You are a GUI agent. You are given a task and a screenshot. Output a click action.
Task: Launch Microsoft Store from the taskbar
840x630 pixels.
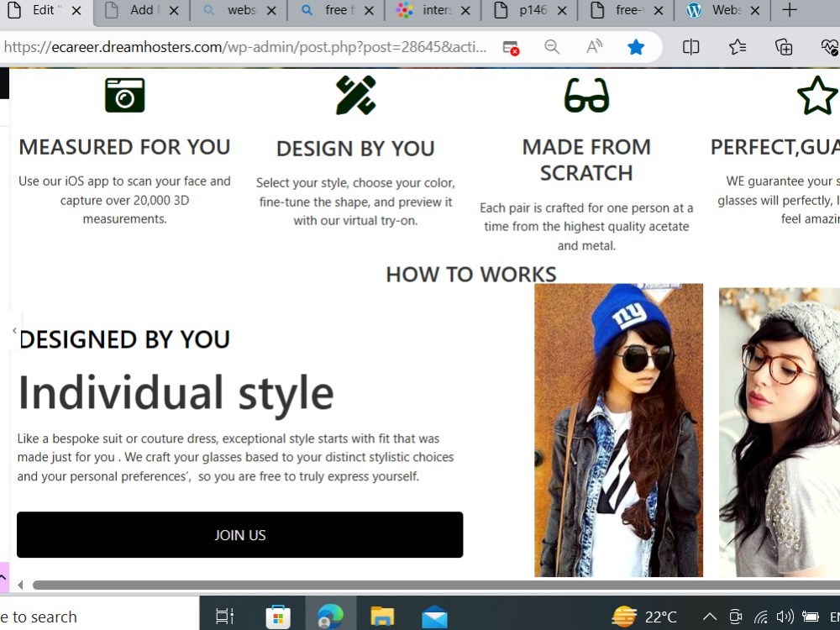coord(278,617)
